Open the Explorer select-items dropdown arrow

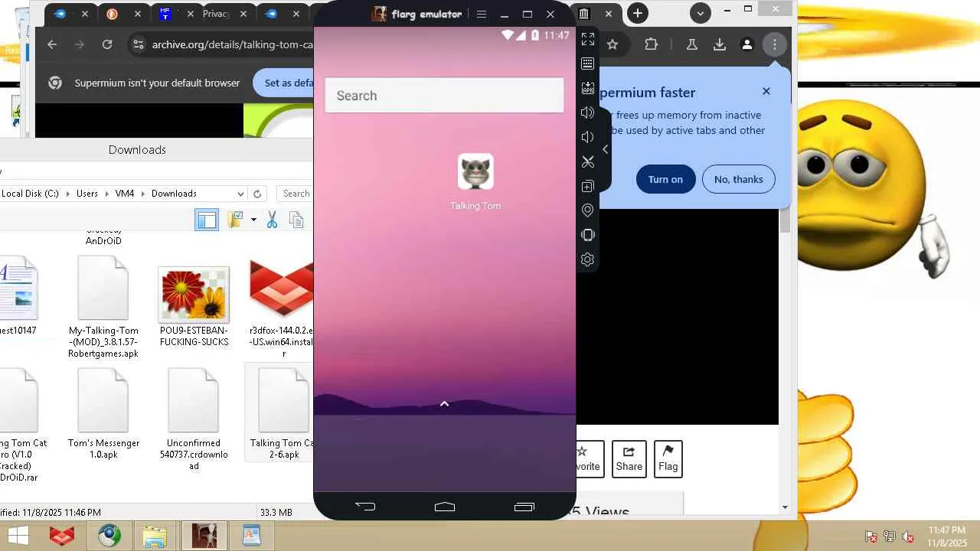pyautogui.click(x=253, y=220)
